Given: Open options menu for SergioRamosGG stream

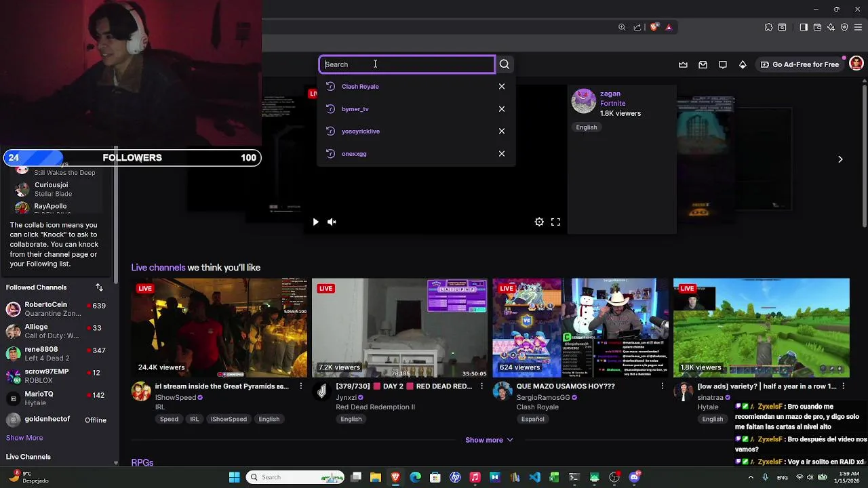Looking at the screenshot, I should click(x=663, y=386).
